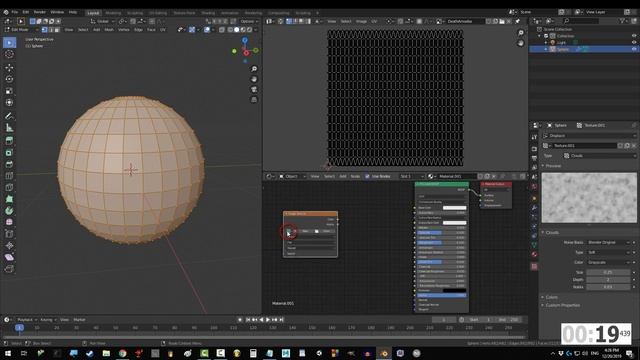
Task: Click the clouds texture preview image
Action: tap(589, 198)
